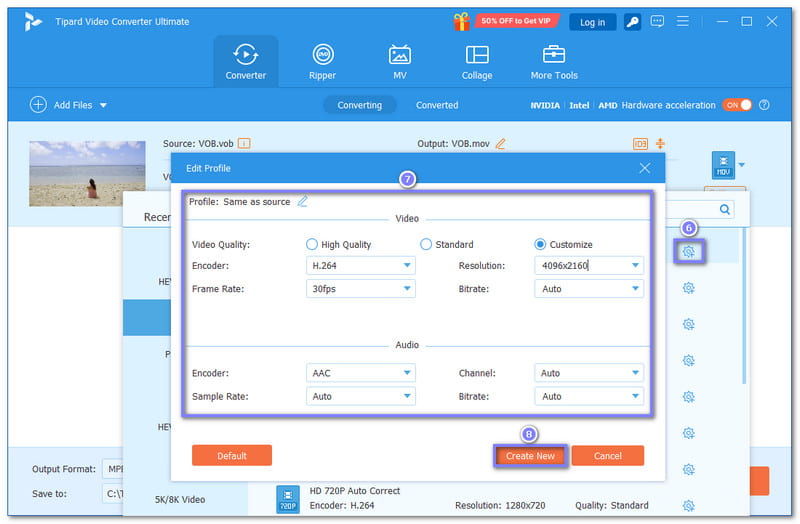The image size is (800, 524).
Task: Click the Default button
Action: coord(232,455)
